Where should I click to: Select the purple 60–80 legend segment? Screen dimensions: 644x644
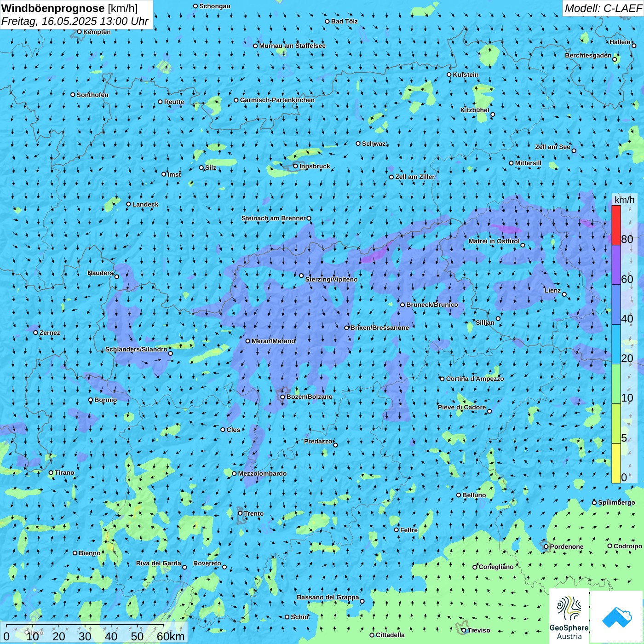(616, 265)
